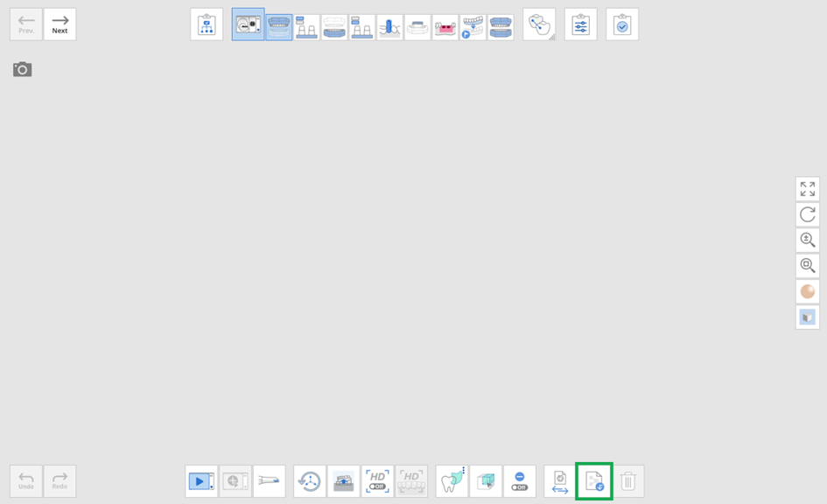Toggle the blue HD scan mode off switch
Viewport: 827px width, 504px height.
378,481
